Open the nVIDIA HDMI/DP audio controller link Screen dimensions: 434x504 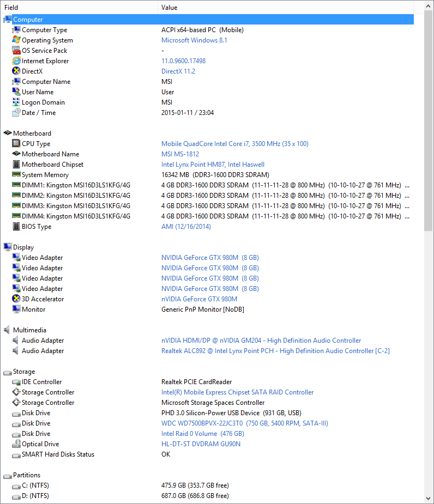pyautogui.click(x=261, y=341)
